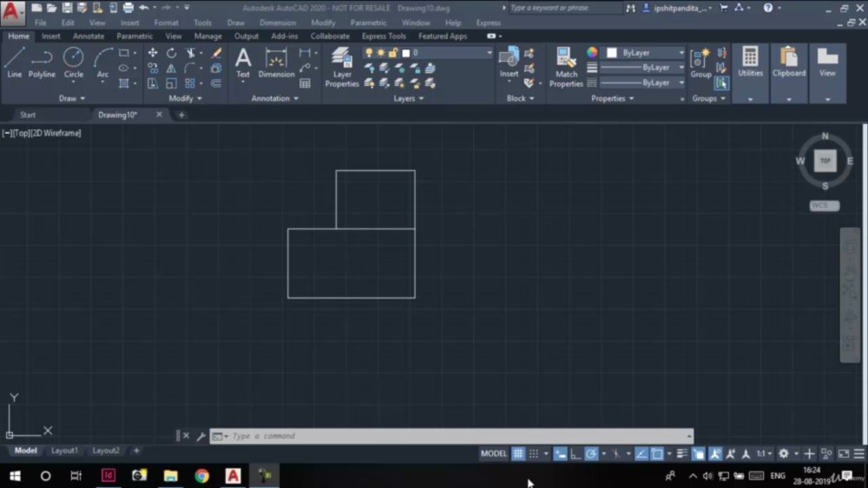Activate the Move tool
The height and width of the screenshot is (488, 868).
point(152,53)
